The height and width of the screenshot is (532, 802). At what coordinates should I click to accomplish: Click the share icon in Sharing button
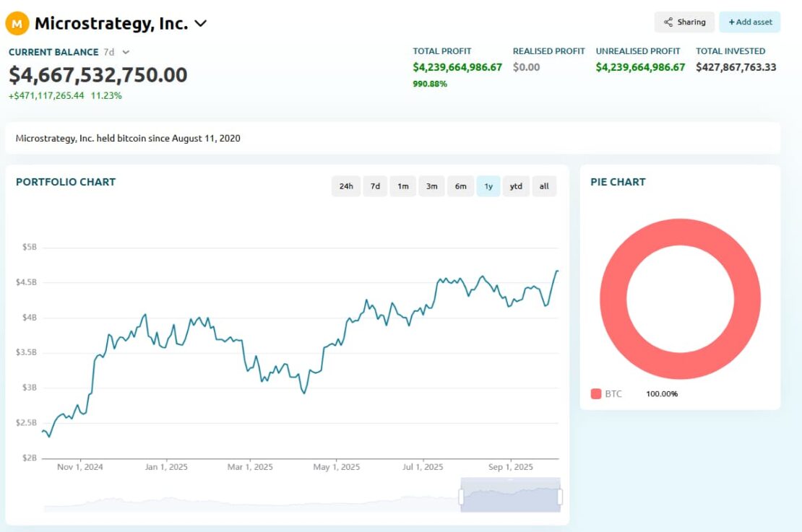click(x=668, y=22)
